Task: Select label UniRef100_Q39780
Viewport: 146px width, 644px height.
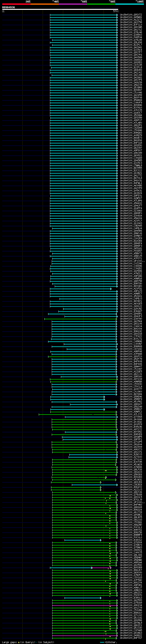Action: coord(131,319)
